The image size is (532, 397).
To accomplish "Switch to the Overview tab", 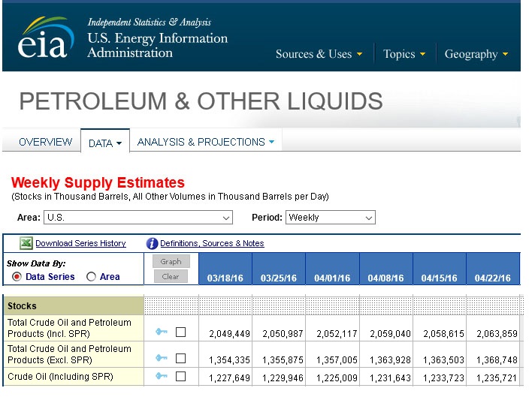I will tap(45, 142).
